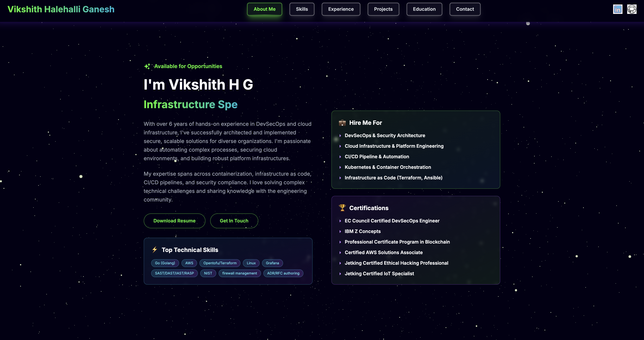644x340 pixels.
Task: Expand the DevSecOps & Security Architecture item
Action: click(x=385, y=135)
